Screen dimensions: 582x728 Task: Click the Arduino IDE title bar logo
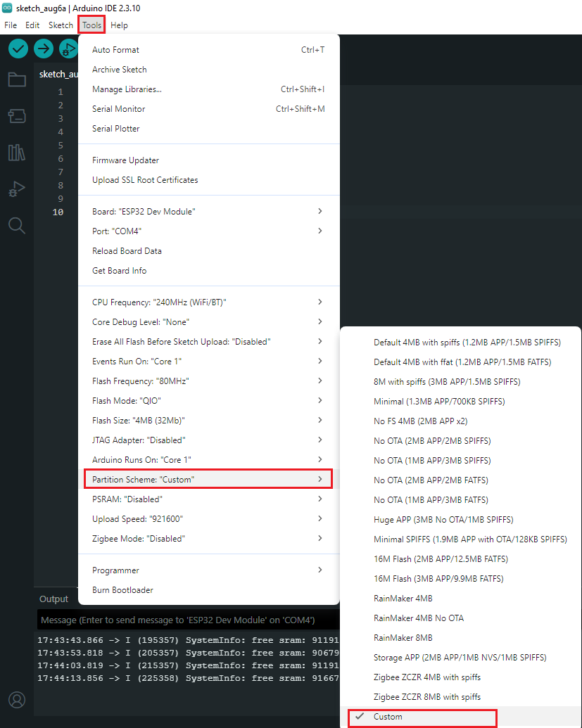click(7, 8)
